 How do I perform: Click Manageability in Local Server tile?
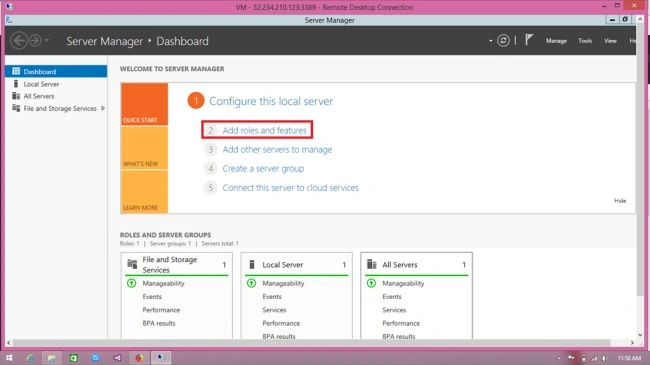[283, 283]
